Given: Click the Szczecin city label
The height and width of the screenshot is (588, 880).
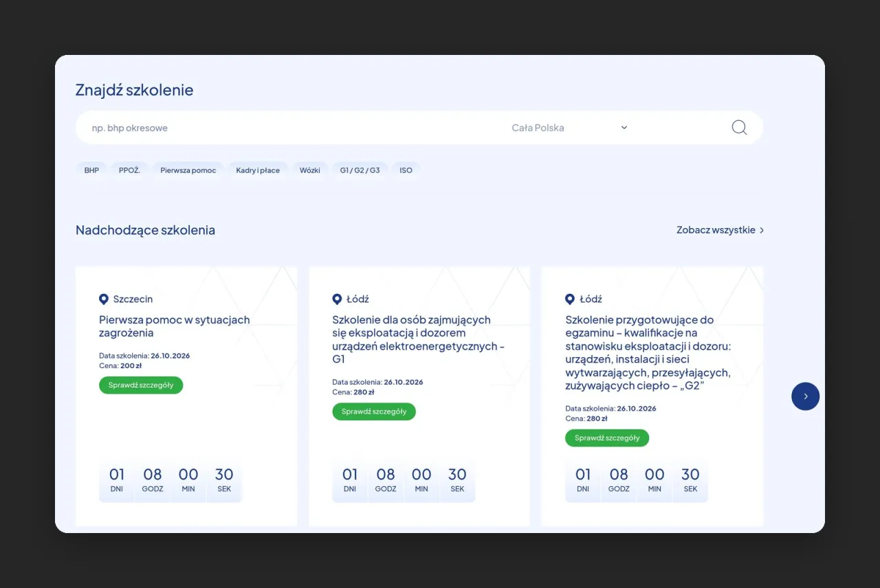Looking at the screenshot, I should [133, 299].
